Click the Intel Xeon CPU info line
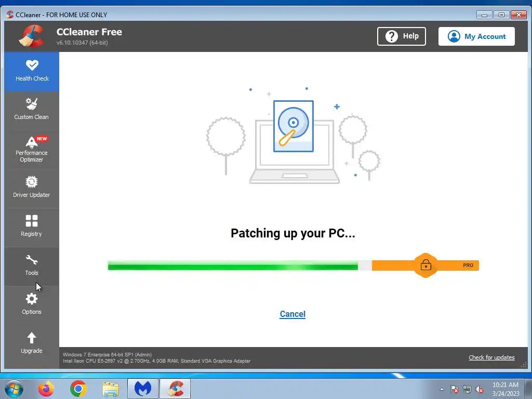The width and height of the screenshot is (532, 399). coord(157,361)
